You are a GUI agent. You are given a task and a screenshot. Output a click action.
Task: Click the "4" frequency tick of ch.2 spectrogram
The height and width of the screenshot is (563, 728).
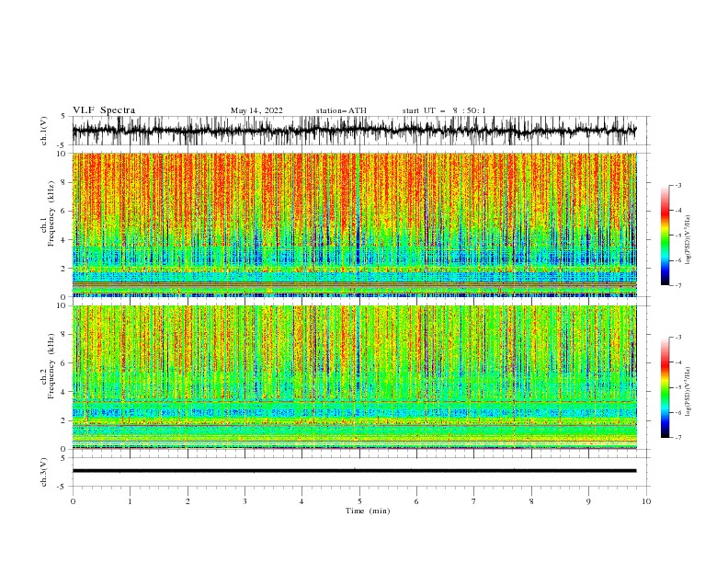[x=65, y=392]
